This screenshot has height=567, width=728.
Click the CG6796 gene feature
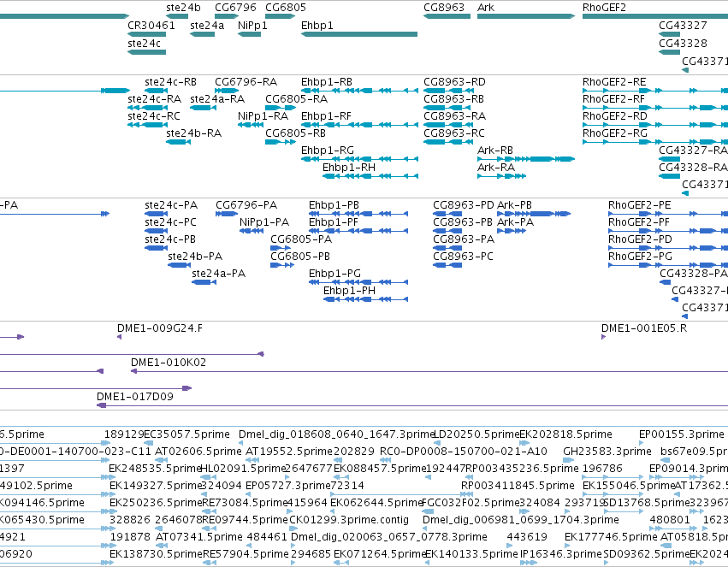(x=227, y=16)
